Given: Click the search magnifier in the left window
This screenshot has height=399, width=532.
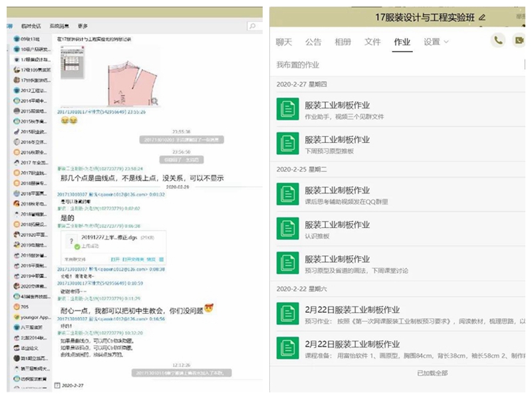Looking at the screenshot, I should [x=253, y=27].
